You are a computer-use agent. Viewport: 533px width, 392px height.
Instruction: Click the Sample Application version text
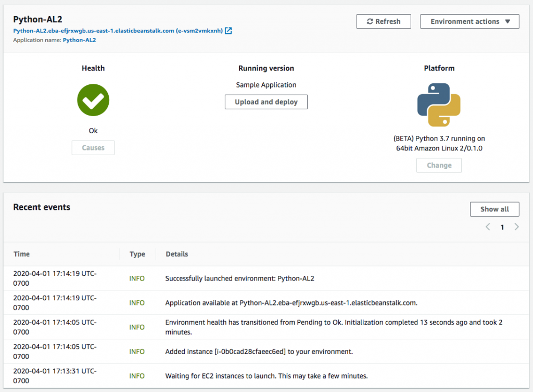pos(266,85)
